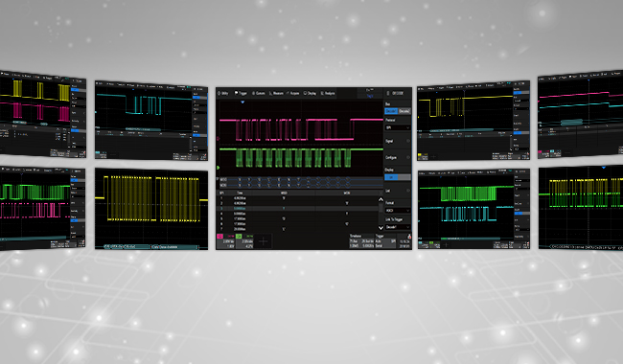Toggle the decode Display On switch
Screen dimensions: 623x364
tap(398, 177)
